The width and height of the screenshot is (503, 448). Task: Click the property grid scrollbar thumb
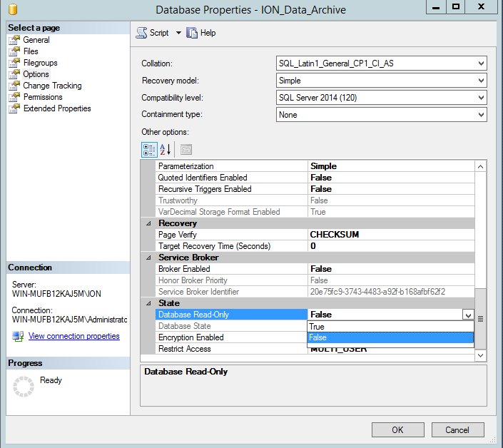click(480, 319)
